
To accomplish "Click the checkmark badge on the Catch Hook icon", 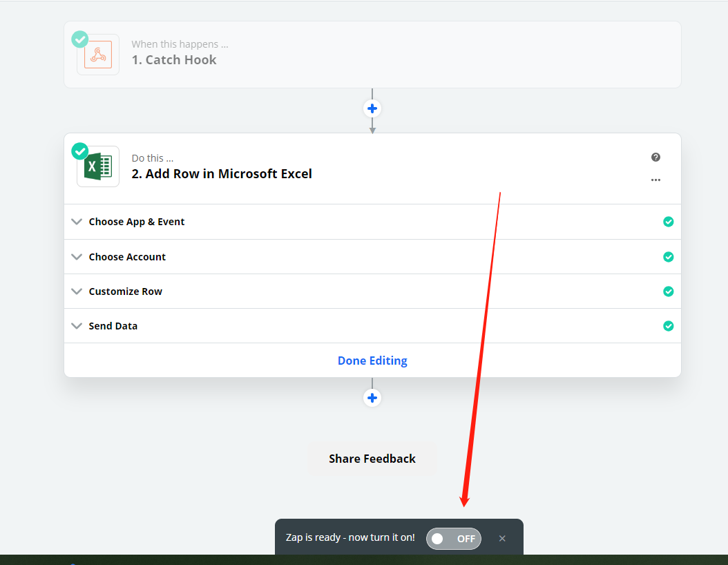I will click(80, 39).
